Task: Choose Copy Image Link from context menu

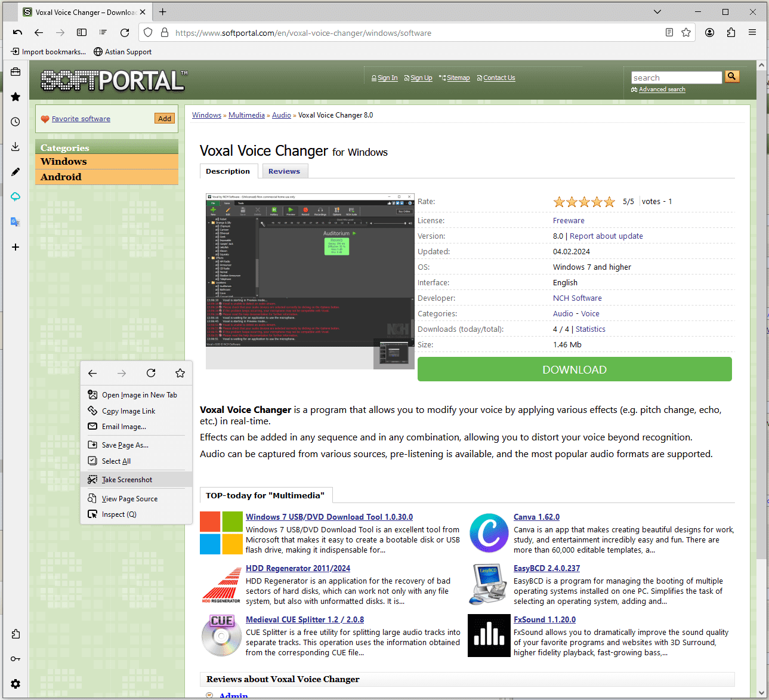Action: (136, 411)
